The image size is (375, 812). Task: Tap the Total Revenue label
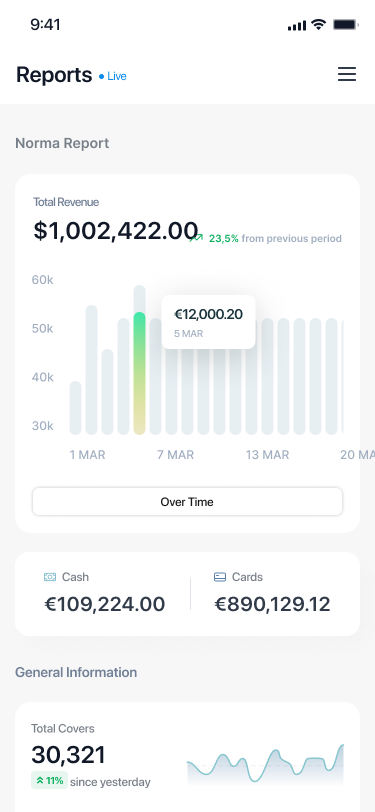tap(66, 202)
